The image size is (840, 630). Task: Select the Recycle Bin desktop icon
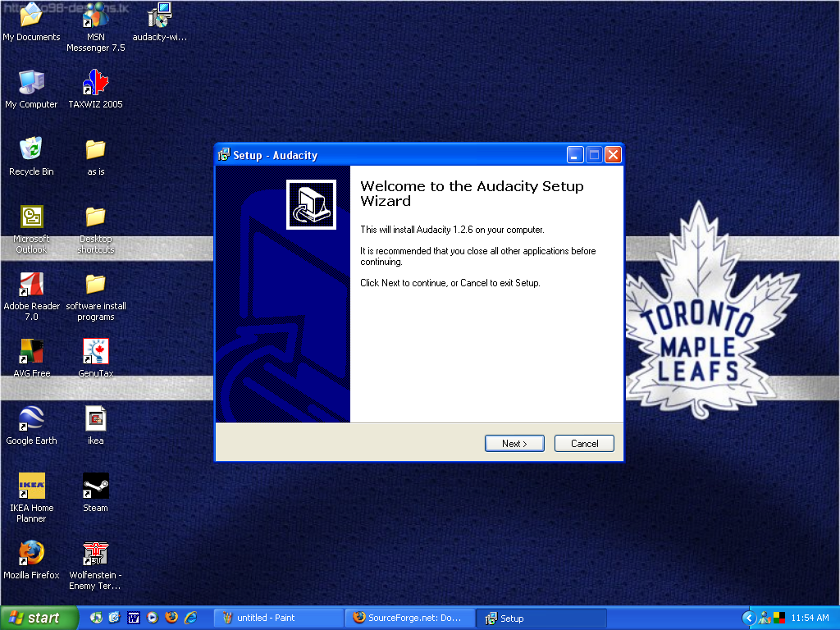(x=31, y=157)
